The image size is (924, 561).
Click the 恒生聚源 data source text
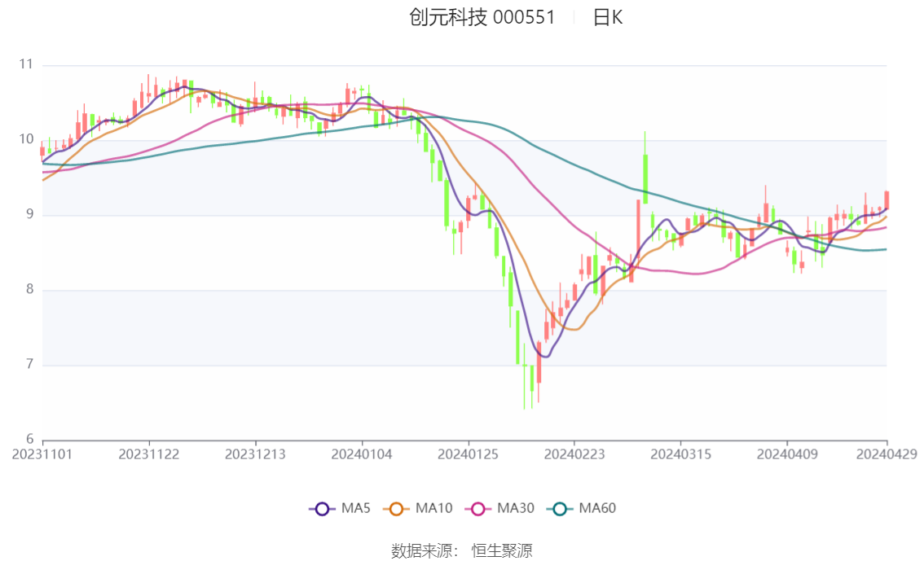[502, 551]
